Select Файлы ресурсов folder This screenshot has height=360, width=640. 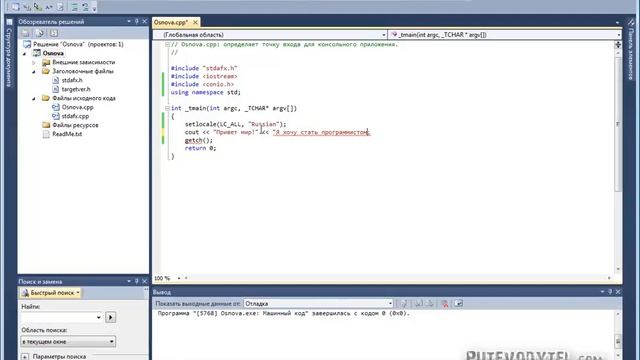pos(70,125)
